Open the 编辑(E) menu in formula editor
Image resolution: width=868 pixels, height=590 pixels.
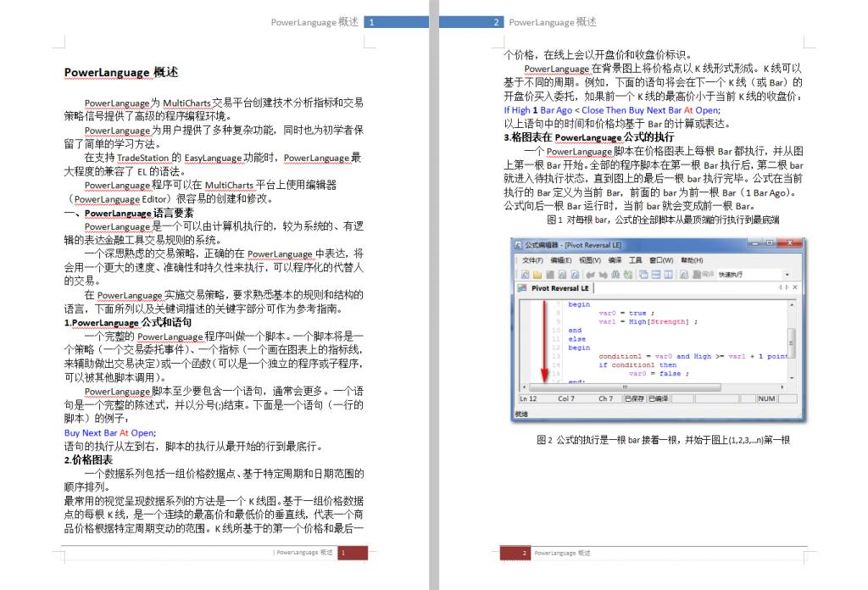coord(561,261)
